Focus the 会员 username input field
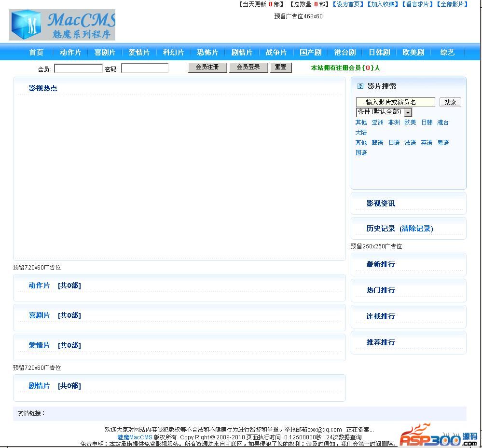Image resolution: width=482 pixels, height=448 pixels. (78, 68)
